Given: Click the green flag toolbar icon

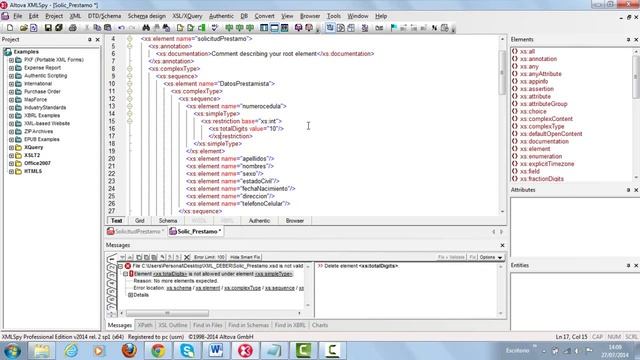Looking at the screenshot, I should click(x=393, y=28).
